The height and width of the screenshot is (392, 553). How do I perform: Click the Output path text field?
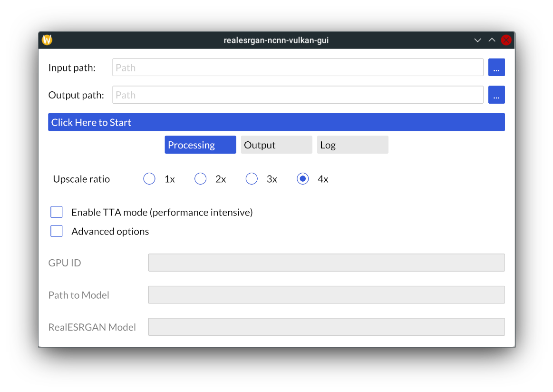298,95
